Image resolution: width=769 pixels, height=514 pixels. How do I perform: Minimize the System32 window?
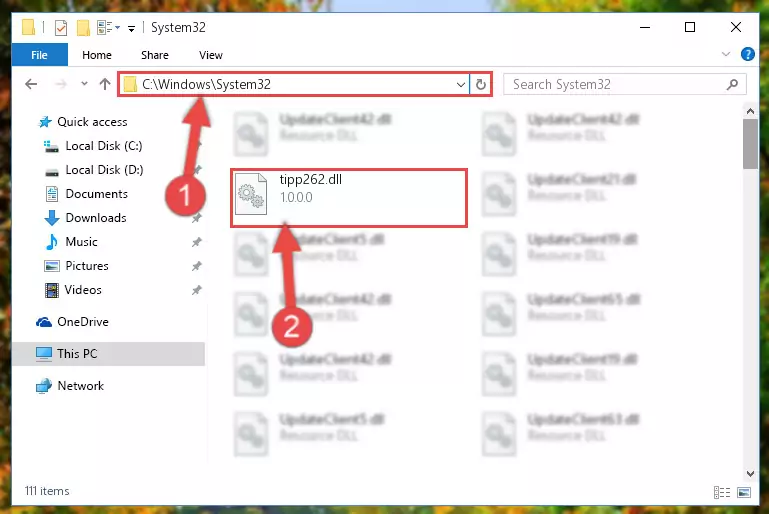(645, 27)
